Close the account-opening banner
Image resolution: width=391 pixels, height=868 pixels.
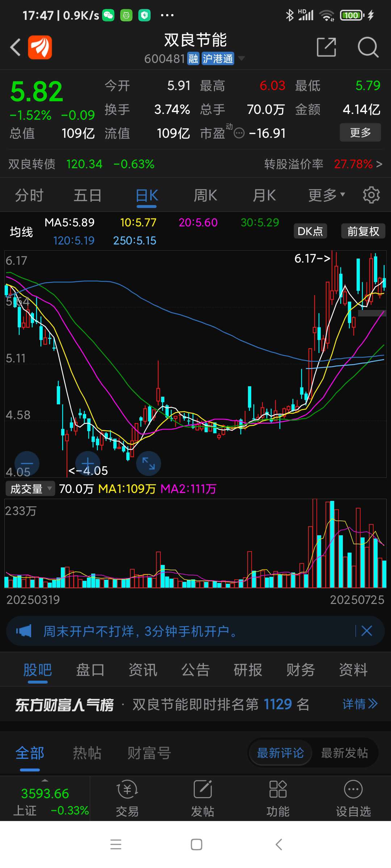367,631
